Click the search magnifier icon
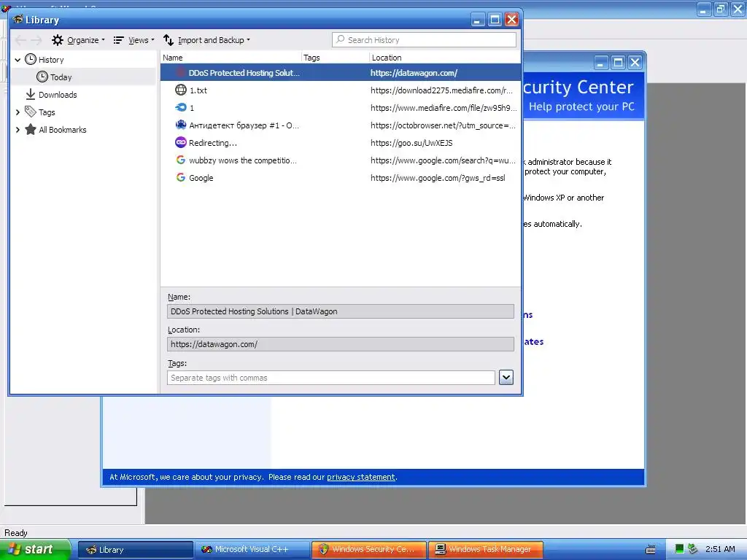Image resolution: width=747 pixels, height=560 pixels. click(340, 39)
